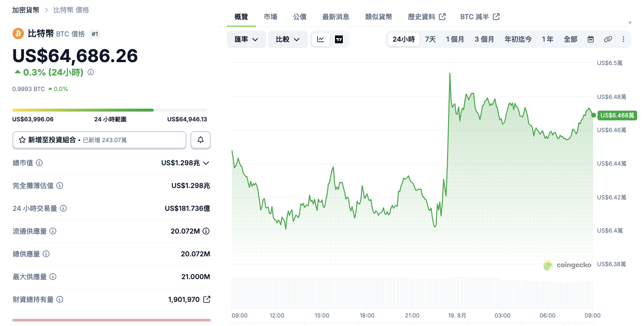Open the calendar date range picker
The image size is (644, 326).
(591, 39)
